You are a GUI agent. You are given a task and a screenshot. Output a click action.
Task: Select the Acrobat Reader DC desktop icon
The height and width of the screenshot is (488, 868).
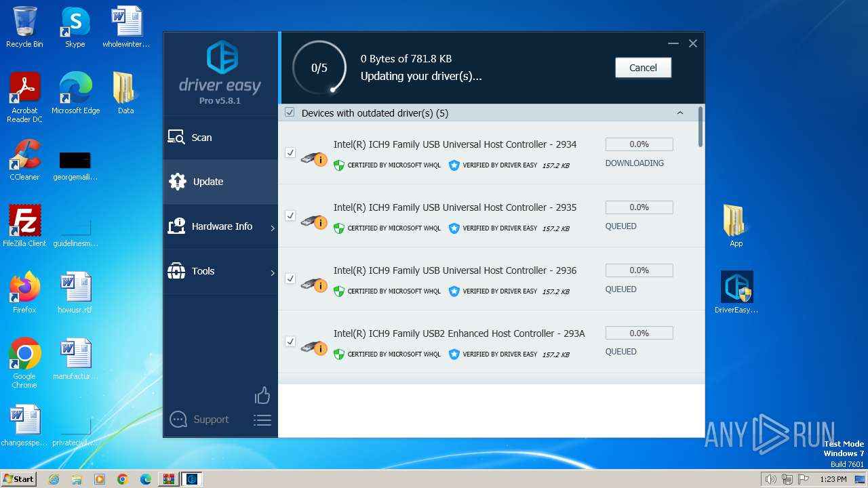point(24,98)
